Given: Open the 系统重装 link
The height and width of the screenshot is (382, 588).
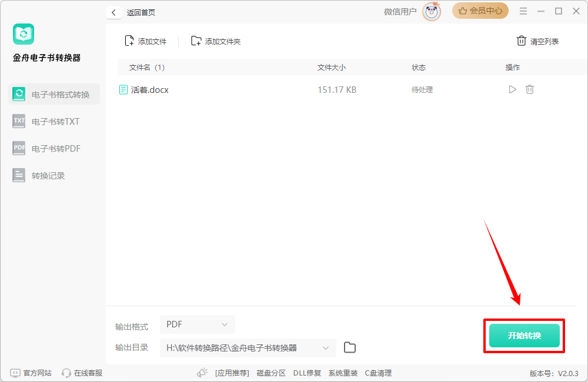Looking at the screenshot, I should pyautogui.click(x=343, y=373).
